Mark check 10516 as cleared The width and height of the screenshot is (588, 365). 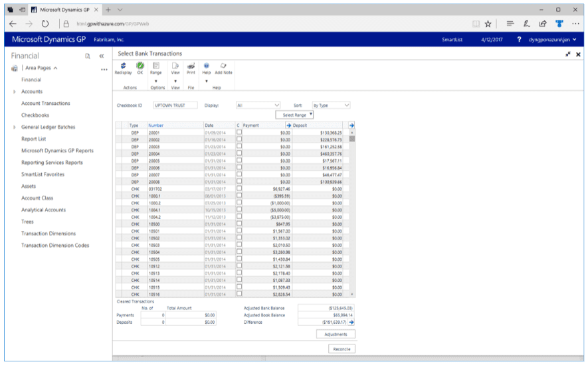(x=239, y=294)
